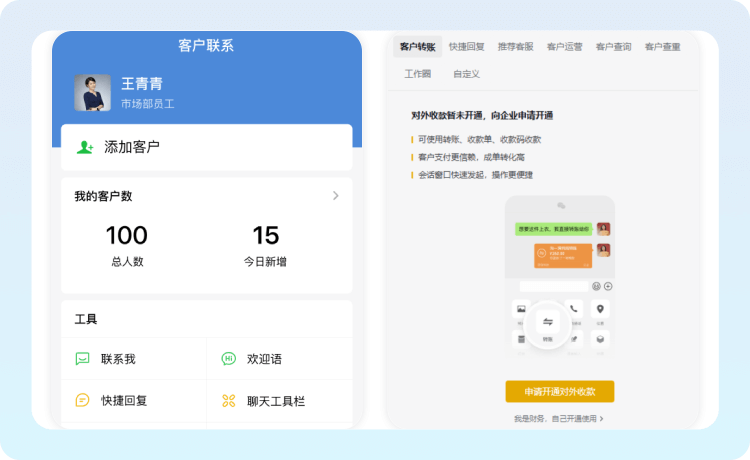Tap the 转账 transfer arrows icon

coord(547,322)
